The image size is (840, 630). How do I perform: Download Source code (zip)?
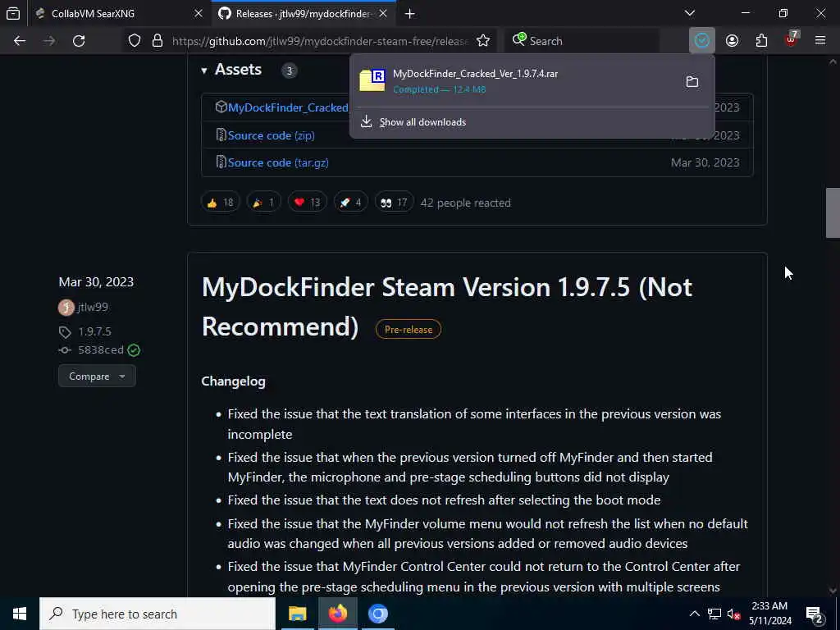pos(271,135)
